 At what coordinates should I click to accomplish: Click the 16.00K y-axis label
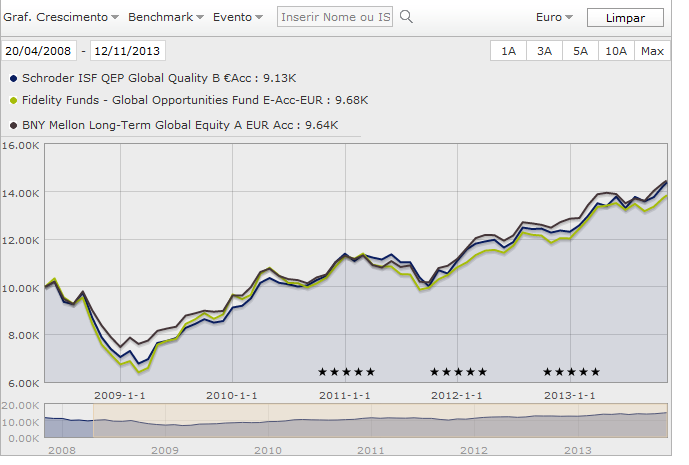click(x=20, y=145)
